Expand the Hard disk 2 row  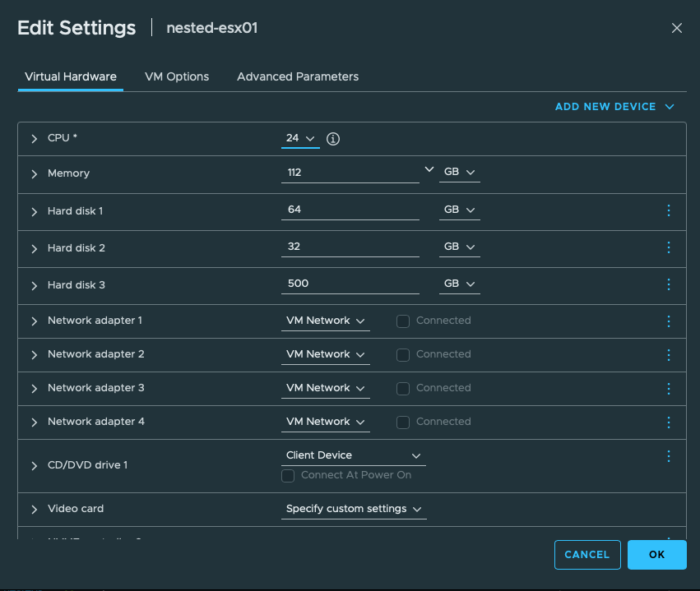[x=35, y=248]
